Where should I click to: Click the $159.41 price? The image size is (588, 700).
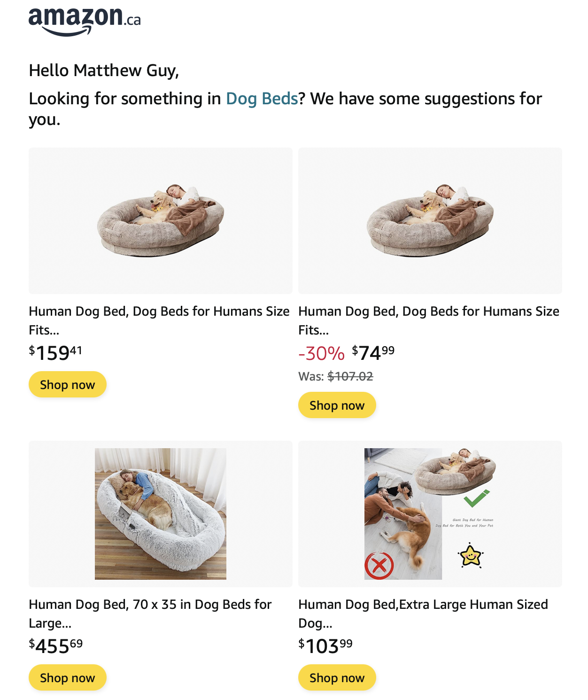(55, 353)
